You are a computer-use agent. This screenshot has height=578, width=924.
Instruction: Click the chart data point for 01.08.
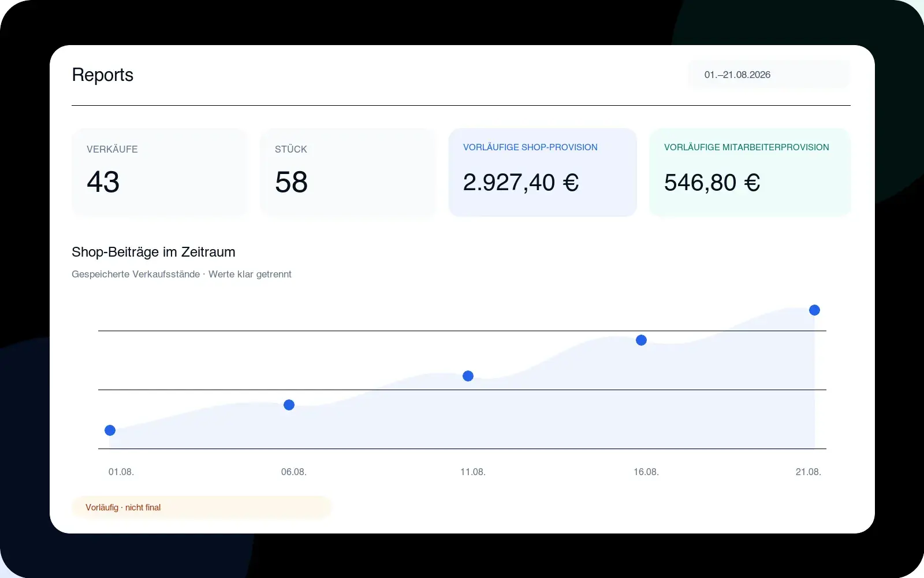110,430
